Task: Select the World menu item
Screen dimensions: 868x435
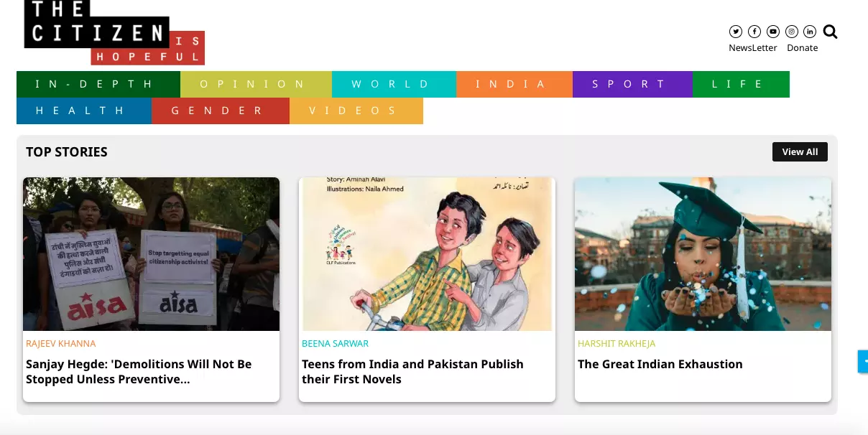Action: click(393, 84)
